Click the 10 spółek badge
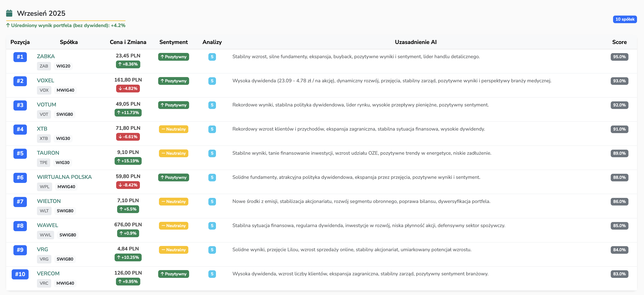644x295 pixels. 625,19
